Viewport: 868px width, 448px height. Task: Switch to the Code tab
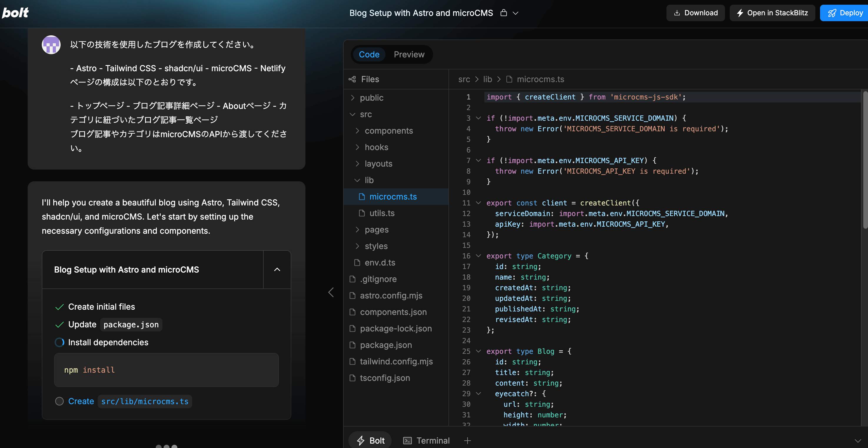click(369, 54)
